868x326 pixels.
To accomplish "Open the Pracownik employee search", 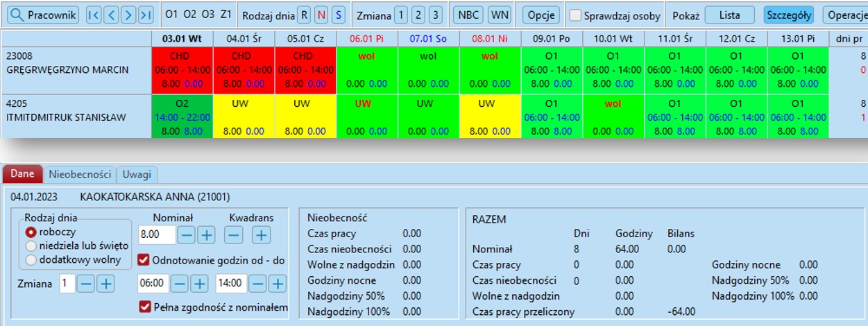I will pyautogui.click(x=42, y=15).
